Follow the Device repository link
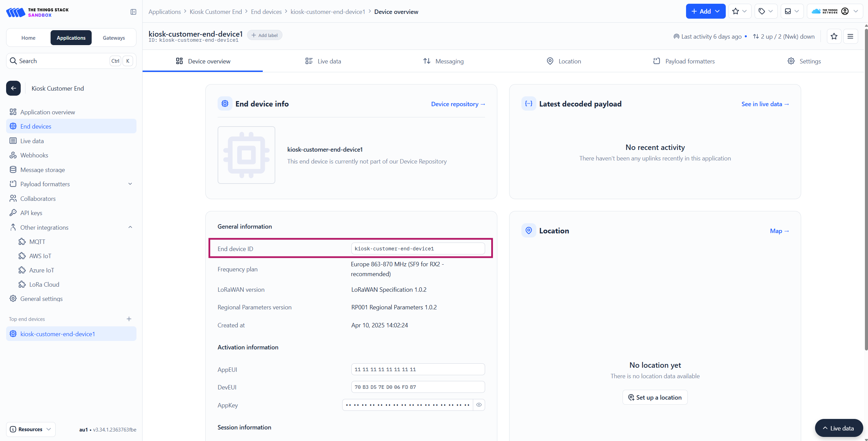Viewport: 868px width, 441px height. coord(458,104)
